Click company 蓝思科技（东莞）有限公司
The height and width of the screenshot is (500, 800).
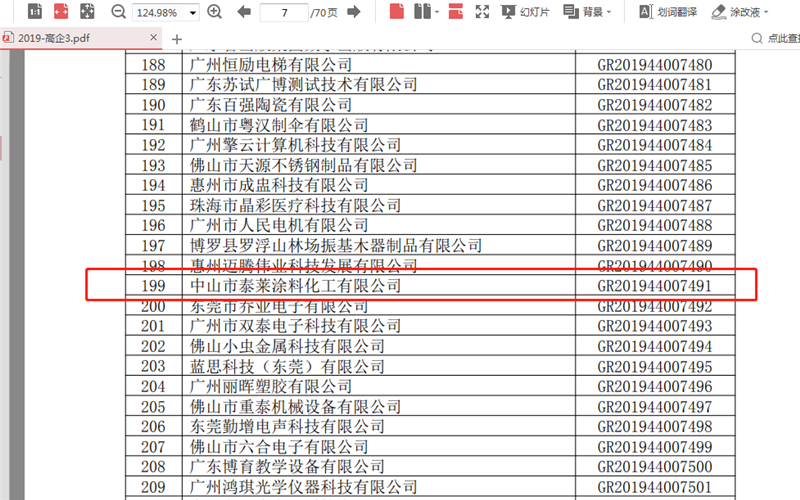pos(287,366)
